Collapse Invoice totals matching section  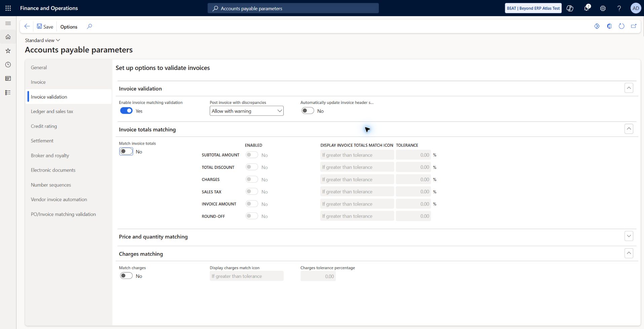pyautogui.click(x=629, y=129)
